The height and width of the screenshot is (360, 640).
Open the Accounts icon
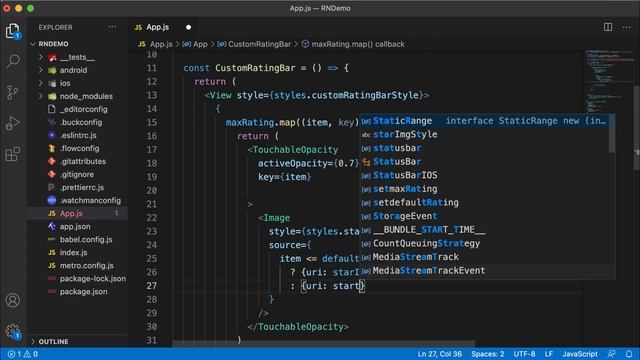[13, 300]
